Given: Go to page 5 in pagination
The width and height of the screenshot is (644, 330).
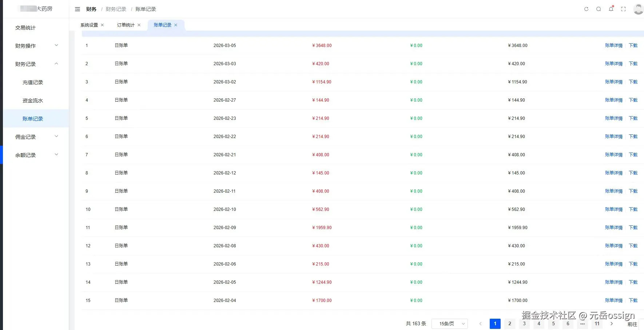Looking at the screenshot, I should [x=553, y=324].
